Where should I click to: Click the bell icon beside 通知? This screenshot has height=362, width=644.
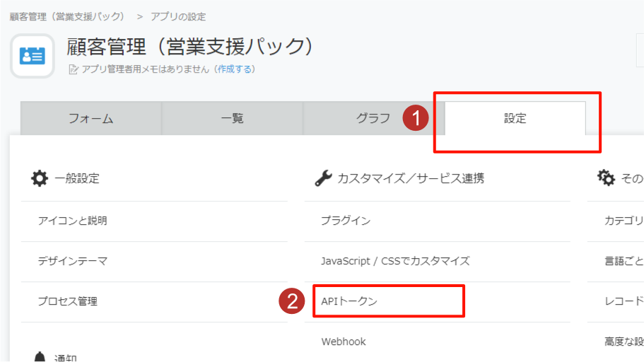[40, 358]
